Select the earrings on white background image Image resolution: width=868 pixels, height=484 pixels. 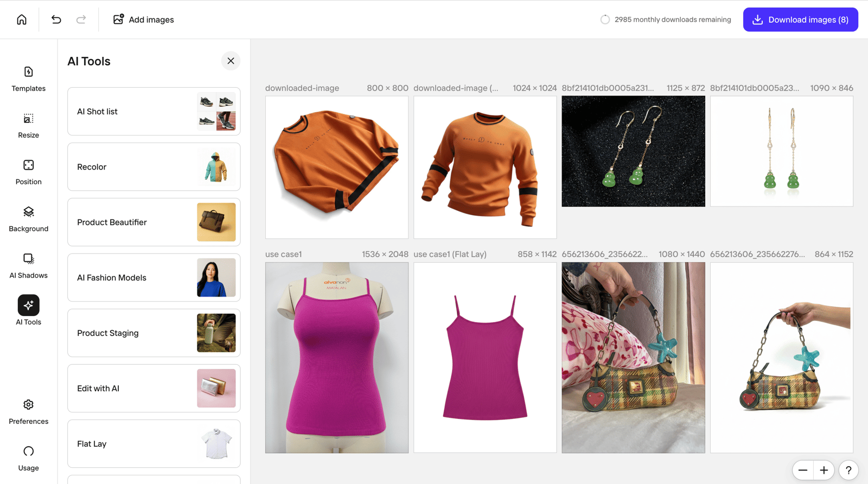click(x=782, y=151)
